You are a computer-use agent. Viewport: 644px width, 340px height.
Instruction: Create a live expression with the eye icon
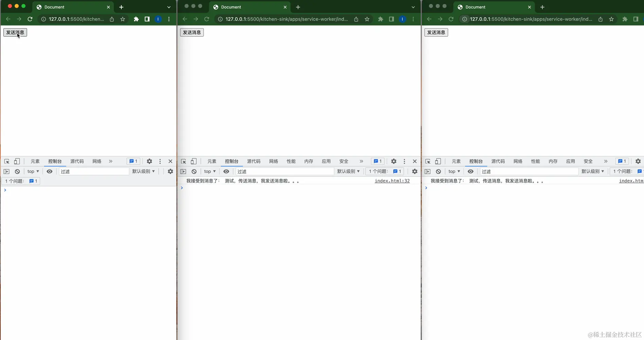pyautogui.click(x=50, y=171)
